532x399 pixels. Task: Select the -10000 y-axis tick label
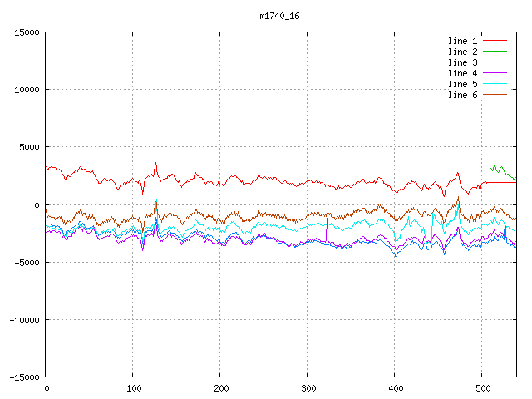[x=24, y=319]
